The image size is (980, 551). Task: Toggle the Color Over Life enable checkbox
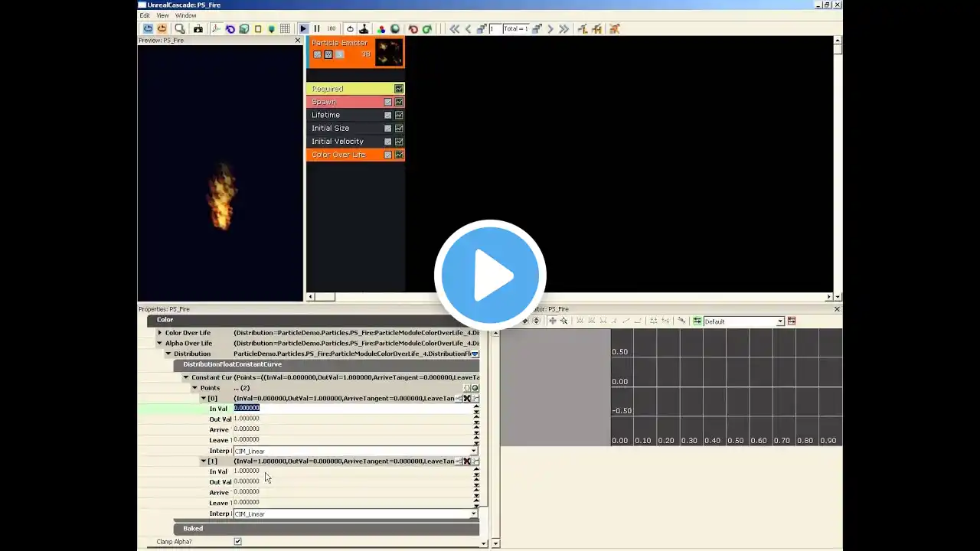click(x=388, y=155)
